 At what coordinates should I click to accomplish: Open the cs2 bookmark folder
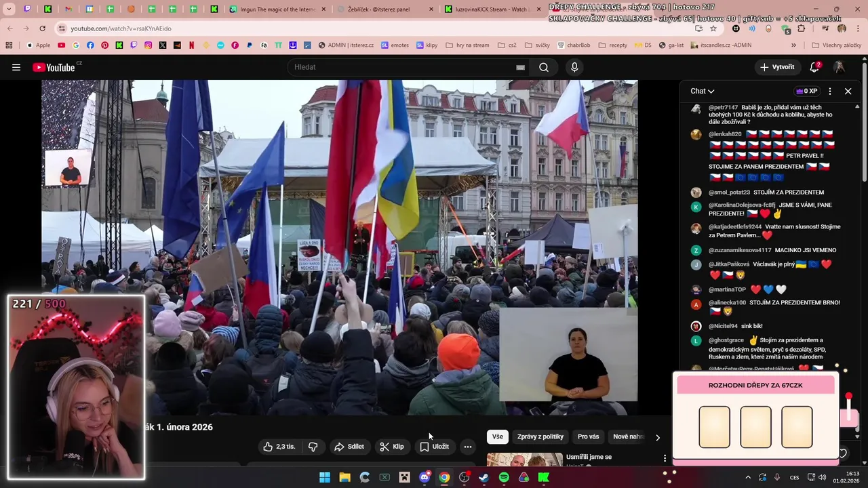tap(507, 45)
